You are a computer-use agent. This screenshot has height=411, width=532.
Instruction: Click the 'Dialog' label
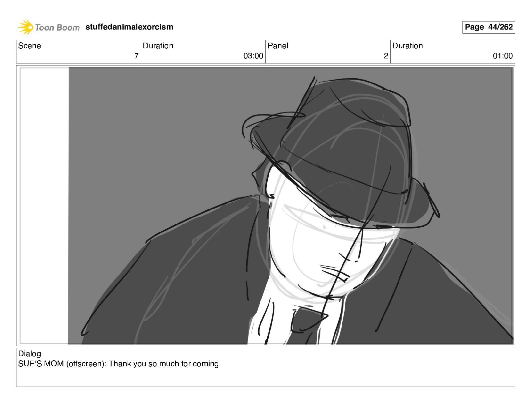(x=30, y=354)
